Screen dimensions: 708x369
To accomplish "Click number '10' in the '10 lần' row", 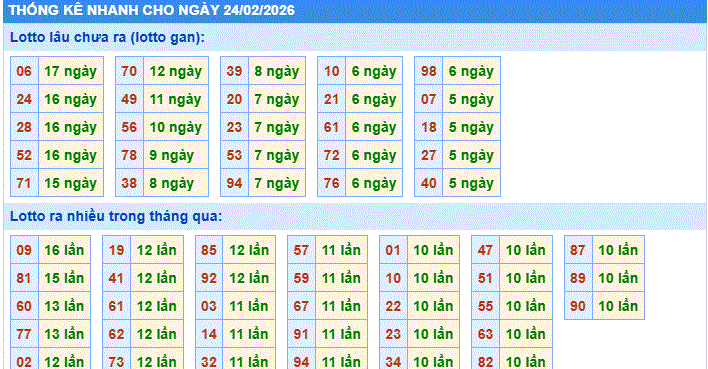I will coord(393,278).
